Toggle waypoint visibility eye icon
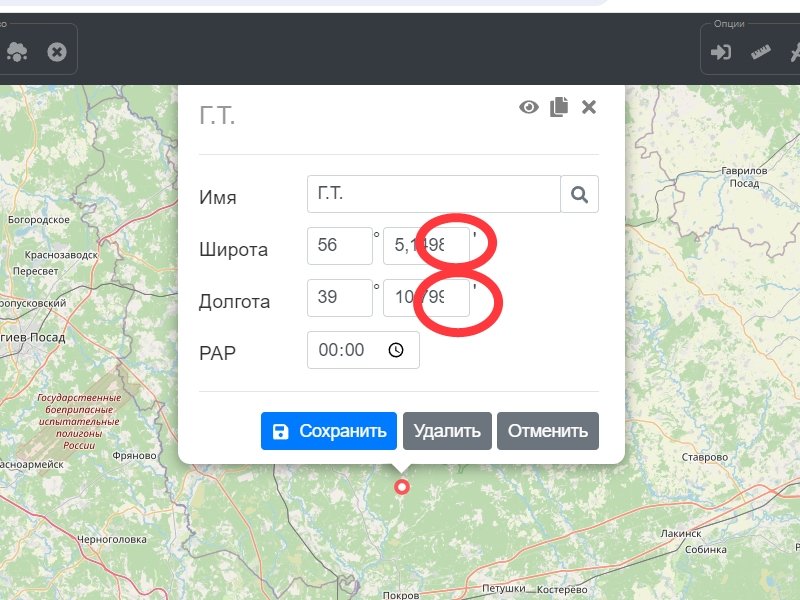800x600 pixels. click(x=529, y=107)
